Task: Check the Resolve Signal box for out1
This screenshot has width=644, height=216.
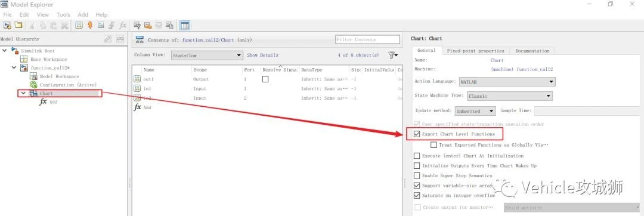Action: coord(265,79)
